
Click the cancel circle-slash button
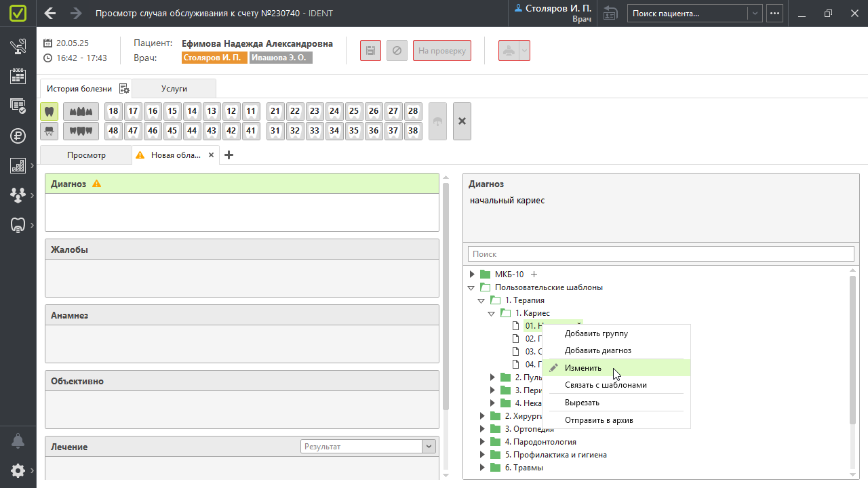397,50
